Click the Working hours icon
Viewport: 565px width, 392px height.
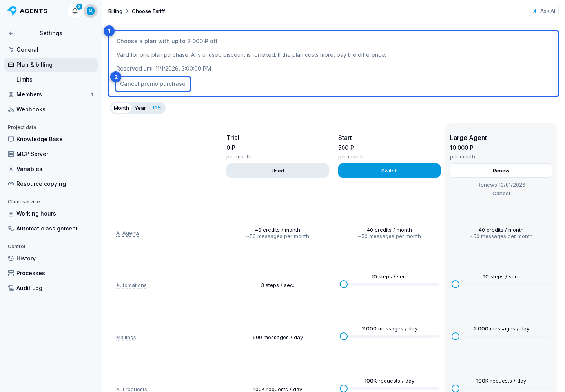pyautogui.click(x=11, y=214)
